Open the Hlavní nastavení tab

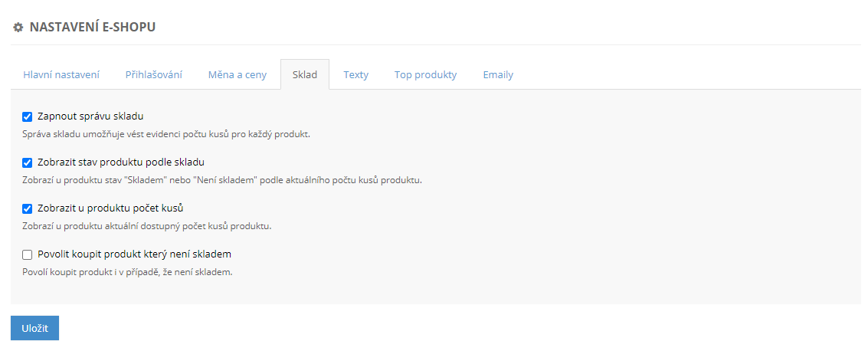pyautogui.click(x=61, y=75)
